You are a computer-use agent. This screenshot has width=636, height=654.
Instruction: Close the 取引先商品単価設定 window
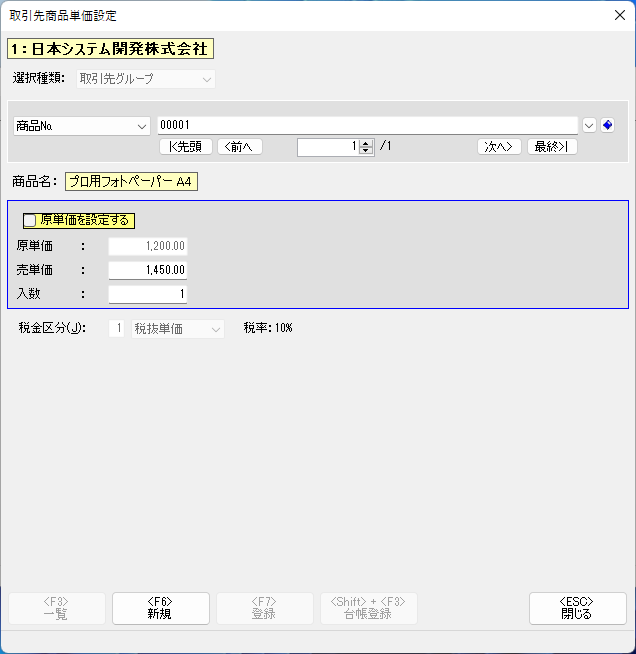point(620,15)
